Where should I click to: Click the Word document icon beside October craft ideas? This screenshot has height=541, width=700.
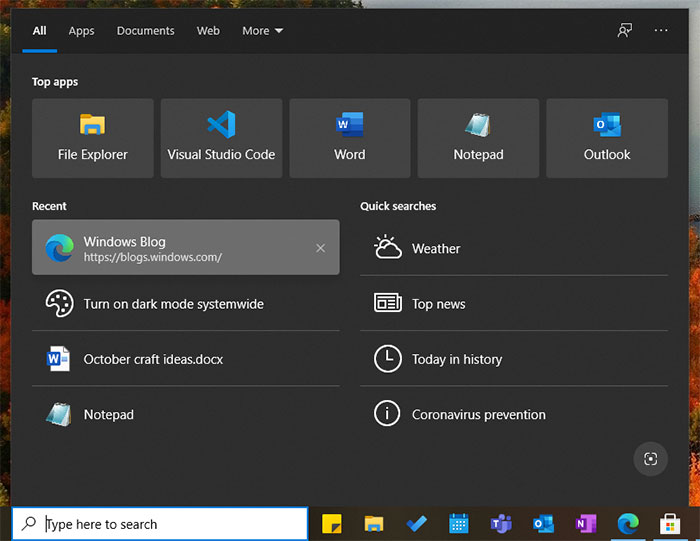click(x=58, y=359)
